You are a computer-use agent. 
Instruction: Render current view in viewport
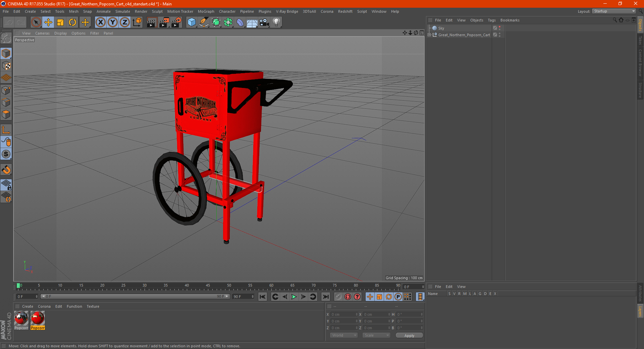coord(152,22)
